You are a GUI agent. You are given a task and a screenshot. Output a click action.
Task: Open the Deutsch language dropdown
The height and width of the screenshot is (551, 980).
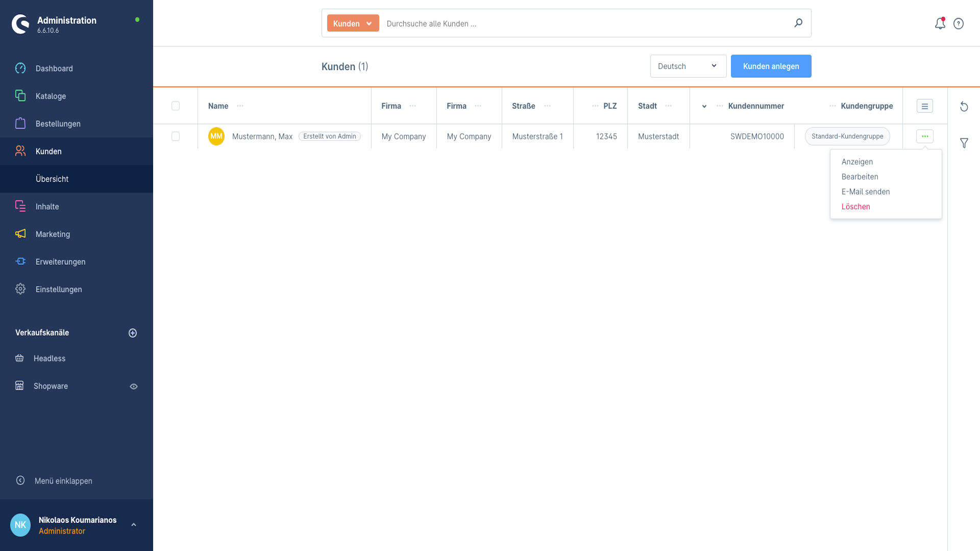[688, 66]
